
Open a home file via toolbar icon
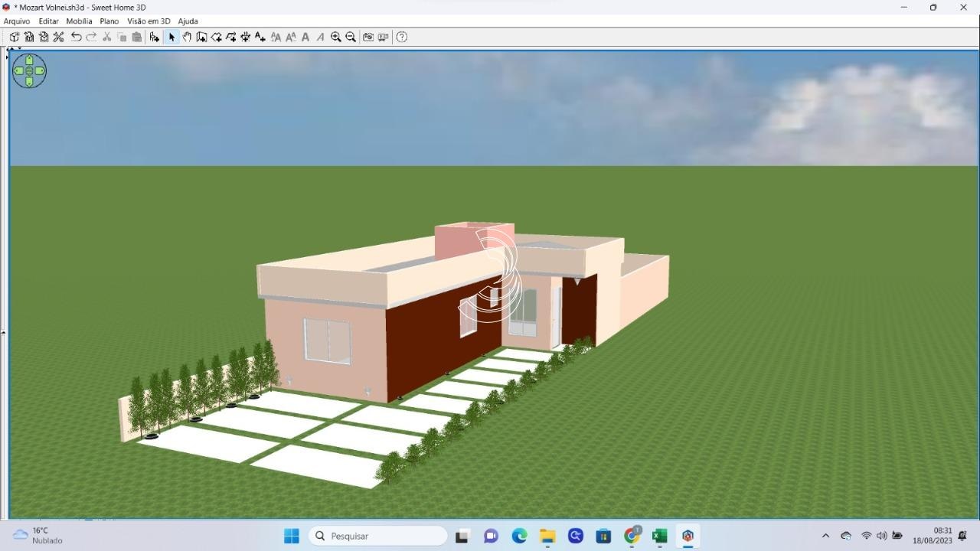(x=29, y=37)
